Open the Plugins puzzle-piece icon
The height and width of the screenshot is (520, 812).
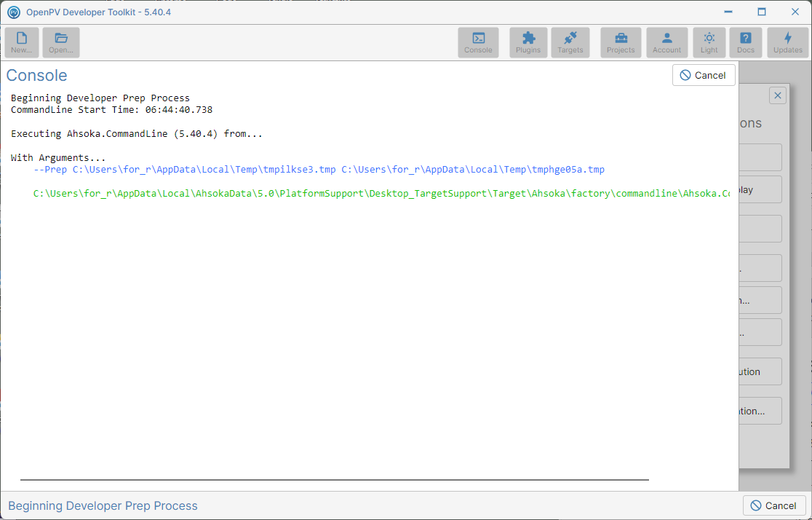click(528, 42)
